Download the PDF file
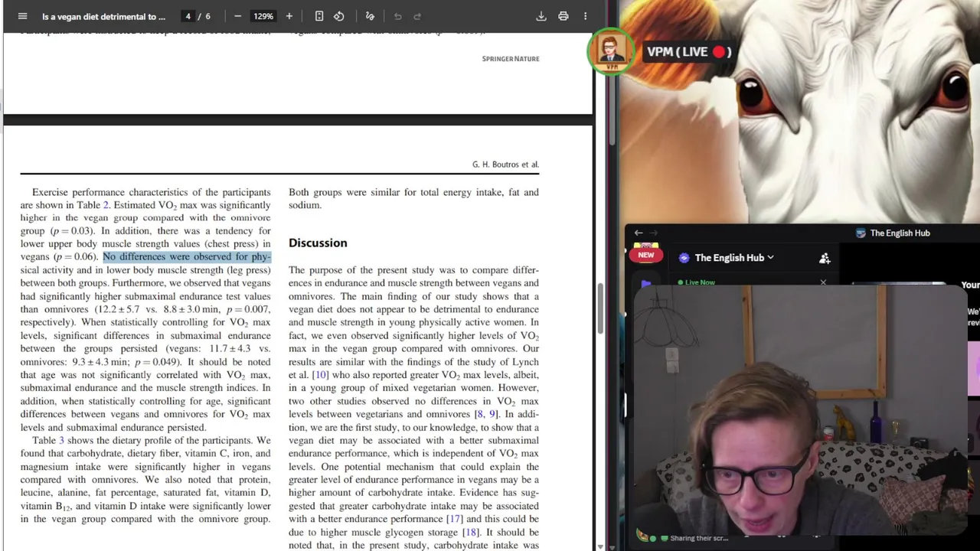 coord(541,16)
